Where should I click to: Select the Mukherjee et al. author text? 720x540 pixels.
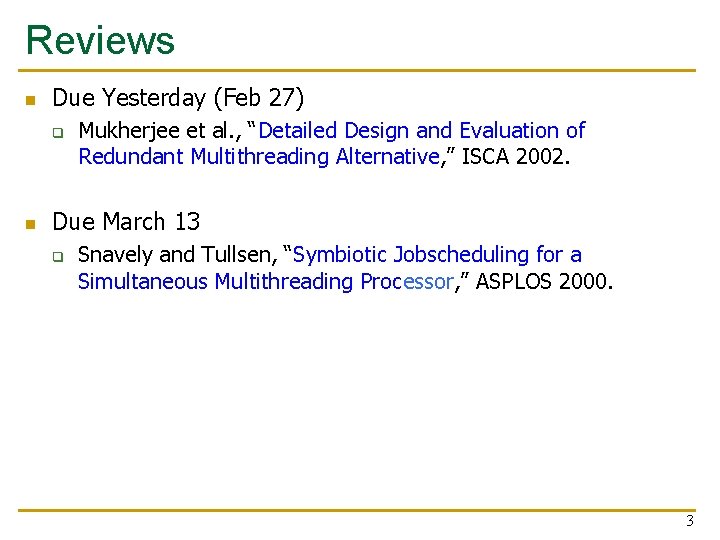click(x=160, y=131)
